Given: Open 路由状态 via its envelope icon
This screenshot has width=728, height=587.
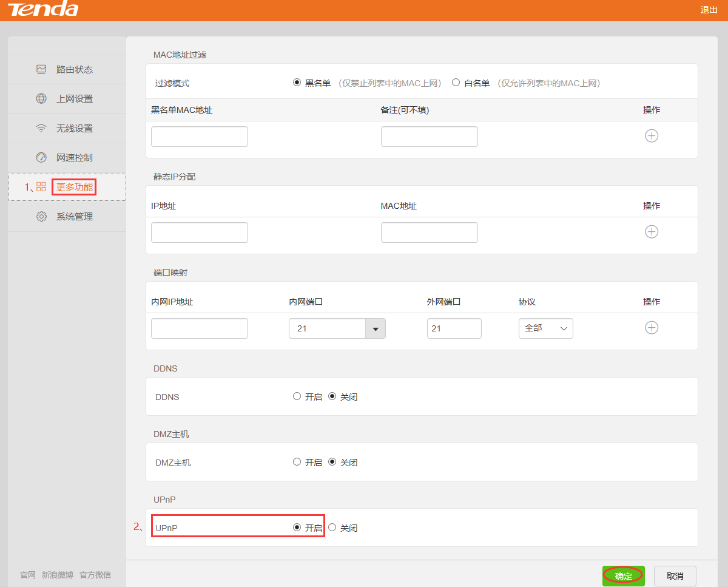Looking at the screenshot, I should point(41,69).
